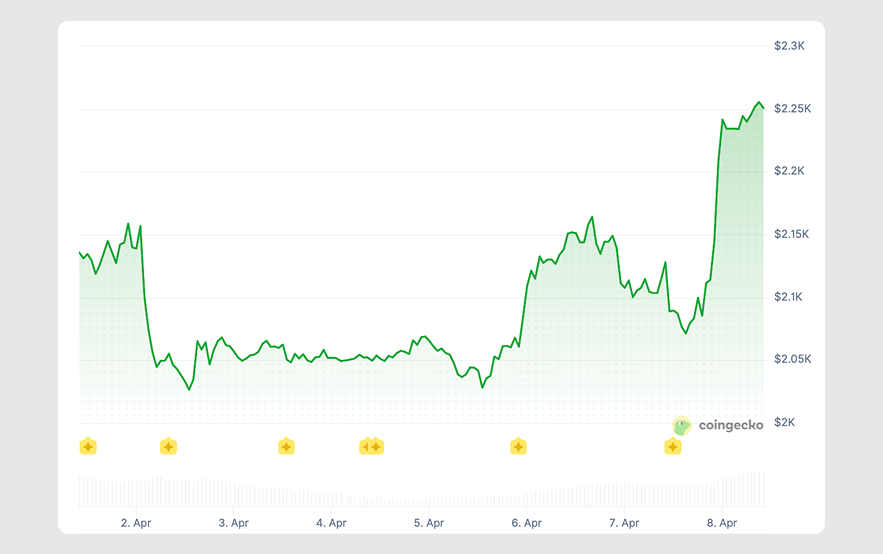The width and height of the screenshot is (883, 554).
Task: Click the volume bars below 5. Apr
Action: 428,497
